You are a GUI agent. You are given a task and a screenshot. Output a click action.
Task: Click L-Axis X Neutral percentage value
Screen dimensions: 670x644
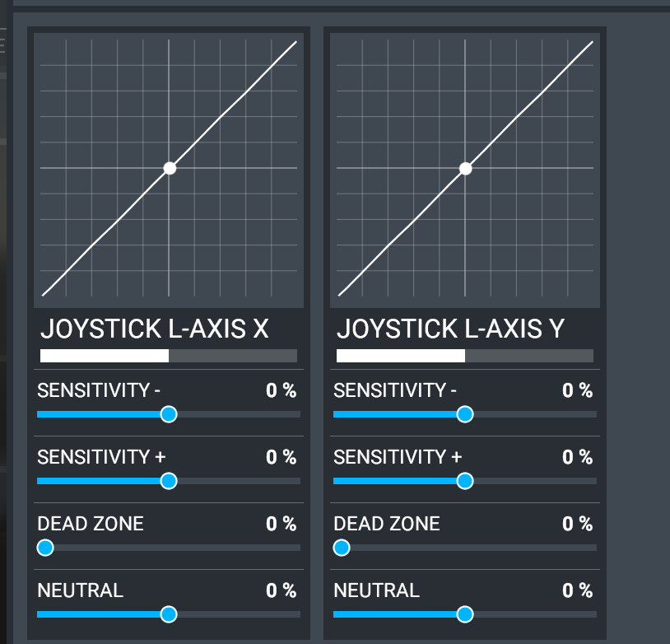[x=281, y=590]
